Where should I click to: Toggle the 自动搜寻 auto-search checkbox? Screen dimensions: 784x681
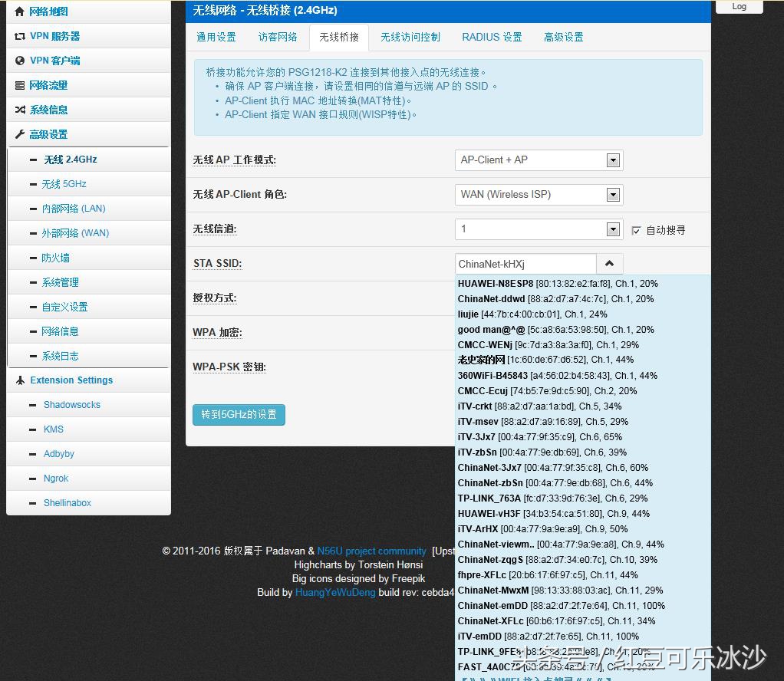tap(636, 231)
